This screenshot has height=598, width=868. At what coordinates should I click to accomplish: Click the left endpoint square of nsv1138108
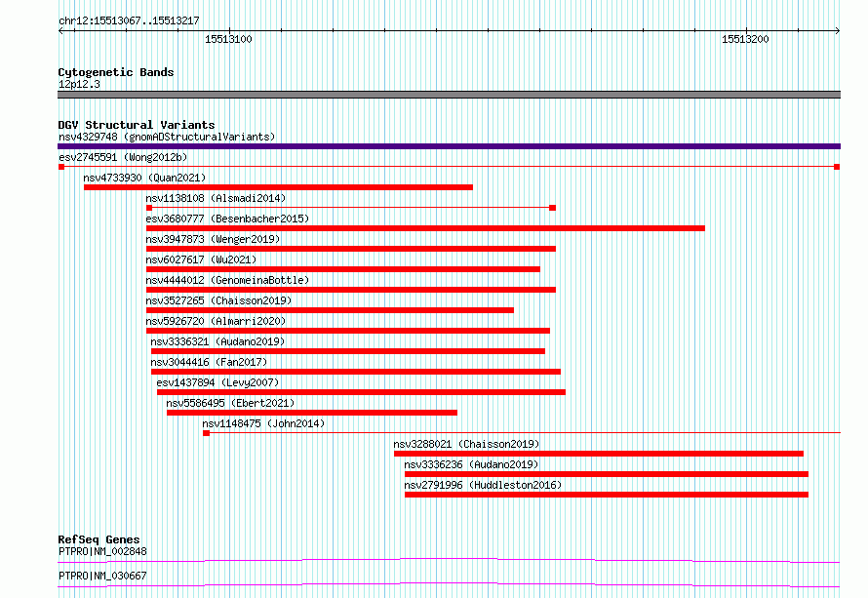click(x=149, y=208)
